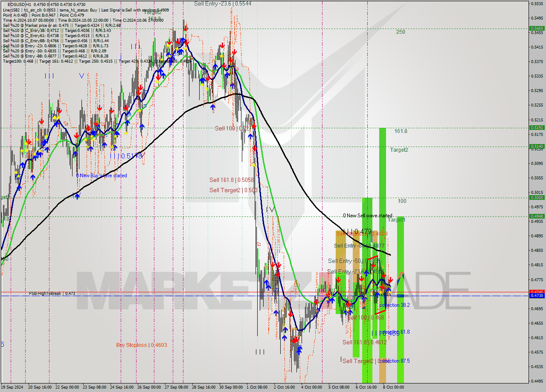Image resolution: width=546 pixels, height=392 pixels.
Task: Click the 'correction 61.8' label
Action: coord(395,332)
